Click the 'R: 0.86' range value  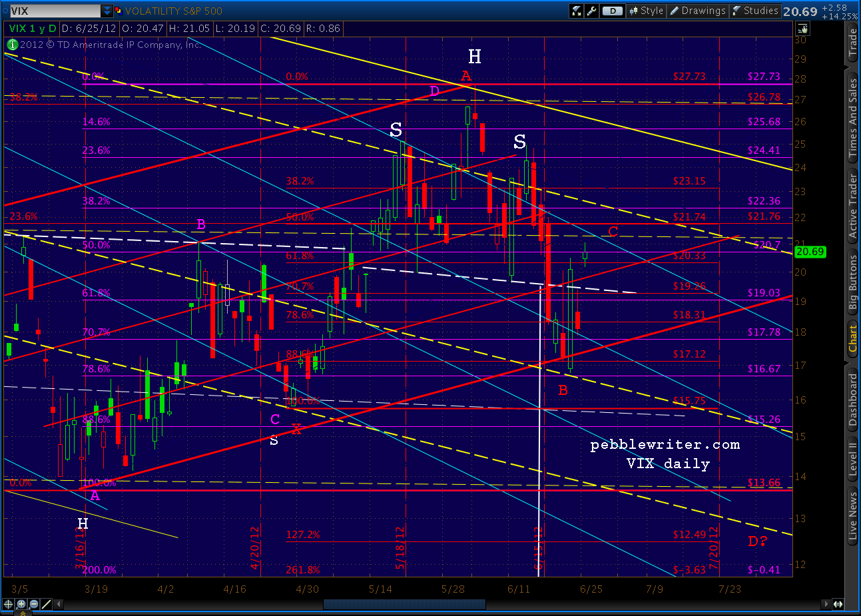(x=323, y=29)
